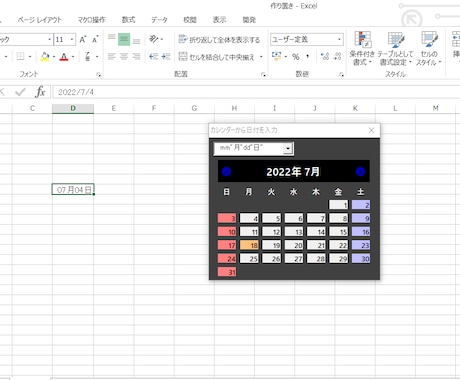
Task: Click the increase font size icon
Action: click(x=83, y=39)
